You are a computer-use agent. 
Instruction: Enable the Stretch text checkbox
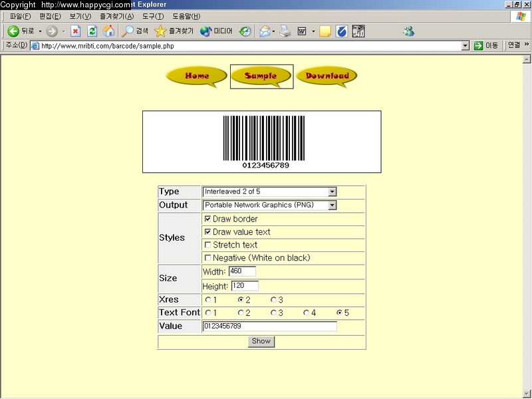(208, 245)
